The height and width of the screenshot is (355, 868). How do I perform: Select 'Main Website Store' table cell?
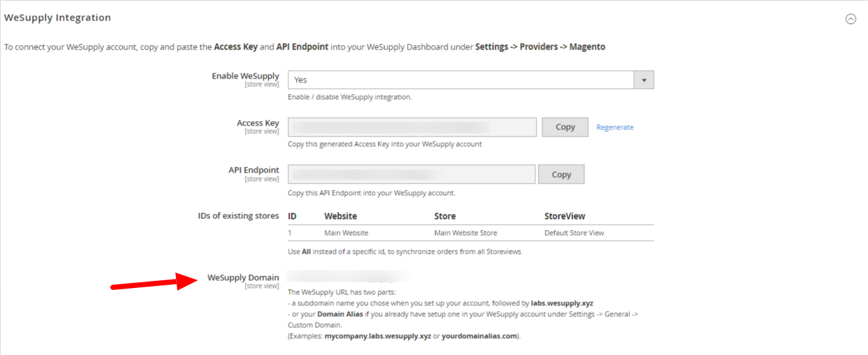466,233
